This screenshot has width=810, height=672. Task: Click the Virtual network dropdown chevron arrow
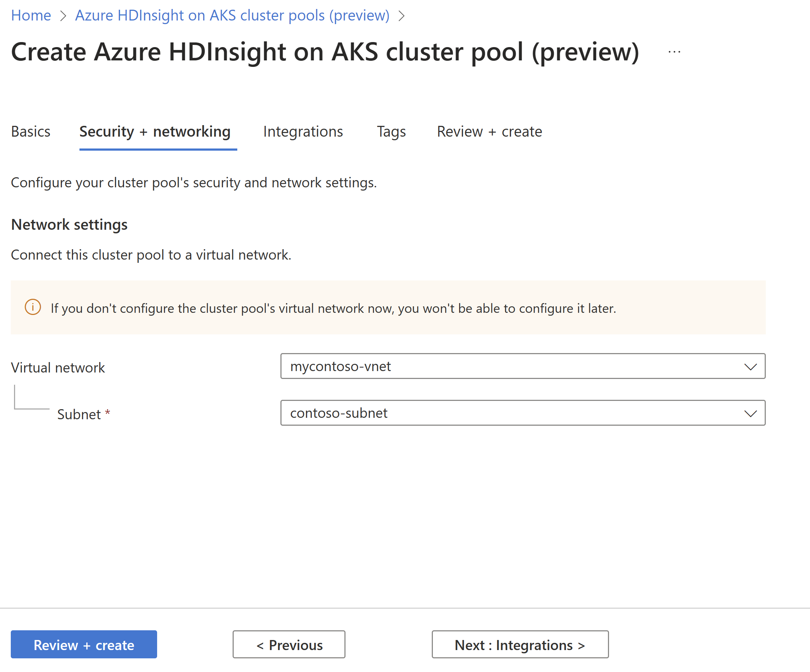click(750, 366)
